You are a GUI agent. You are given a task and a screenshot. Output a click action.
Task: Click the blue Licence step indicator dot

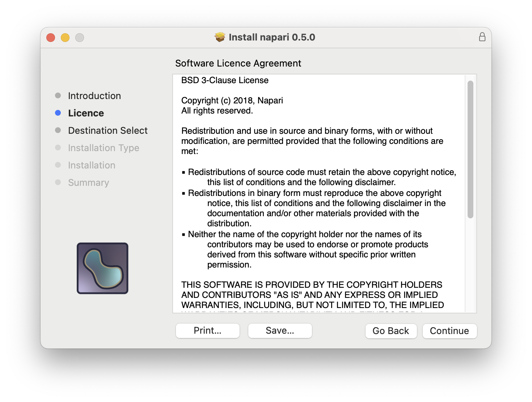pos(58,113)
